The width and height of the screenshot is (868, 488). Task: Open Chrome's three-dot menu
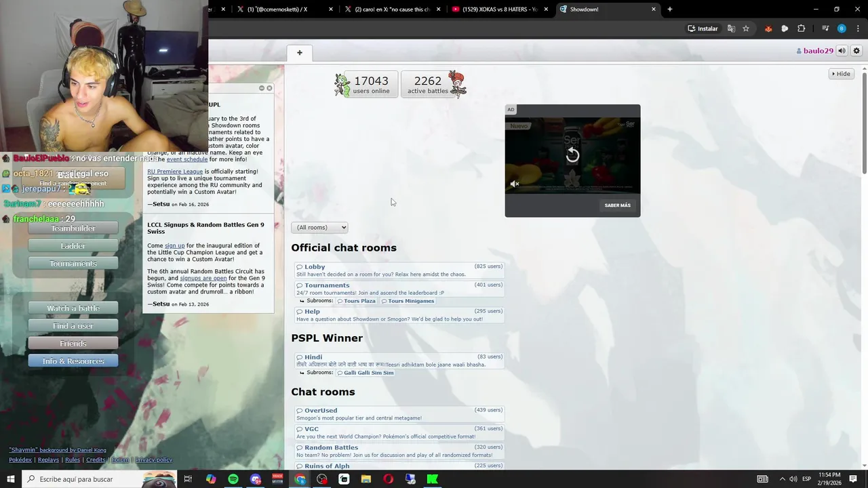click(856, 28)
